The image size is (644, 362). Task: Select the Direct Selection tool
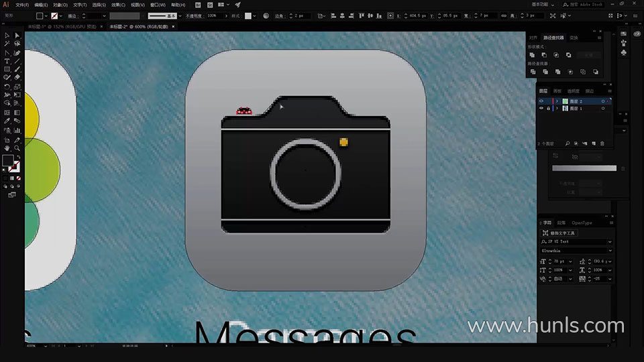[17, 36]
